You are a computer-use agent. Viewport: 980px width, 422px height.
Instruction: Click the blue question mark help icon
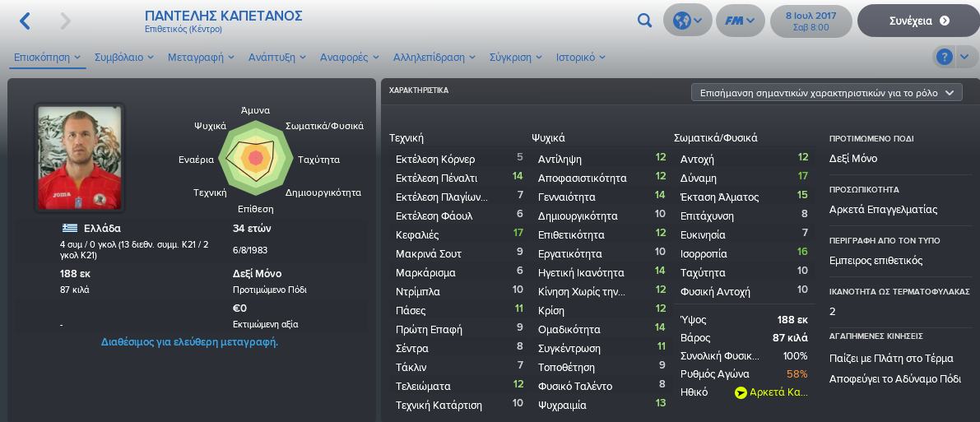coord(945,58)
